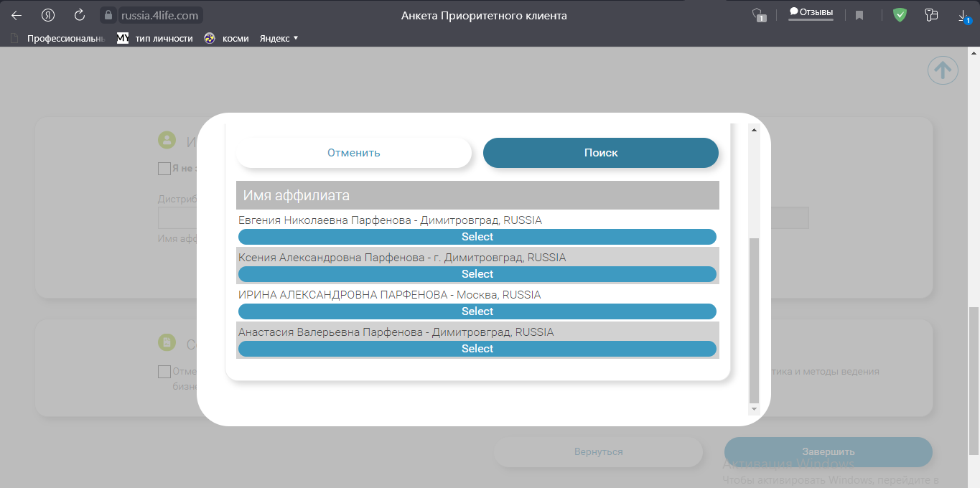Click dialog scrollbar up arrow
The width and height of the screenshot is (980, 488).
coord(753,130)
